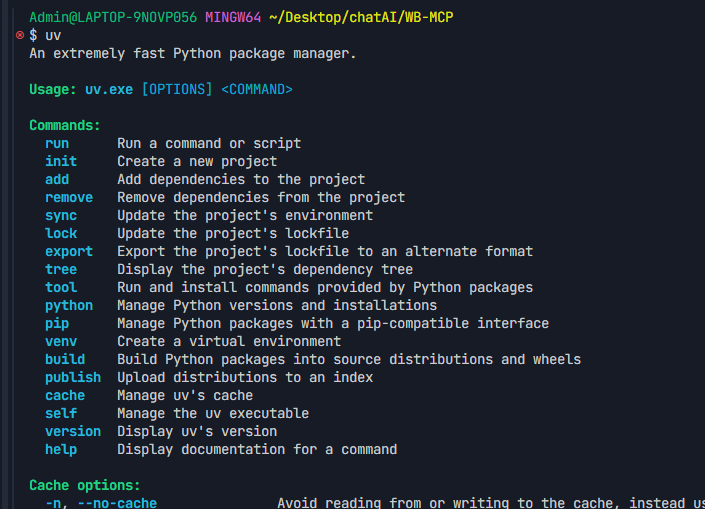Viewport: 705px width, 509px height.
Task: Select the 'init' command text
Action: coord(61,161)
